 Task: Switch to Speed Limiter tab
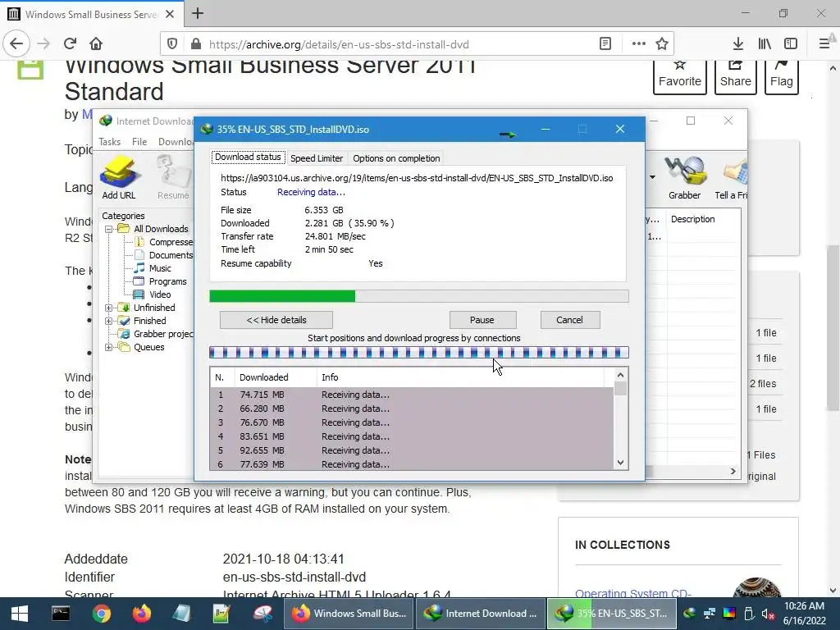click(x=317, y=158)
